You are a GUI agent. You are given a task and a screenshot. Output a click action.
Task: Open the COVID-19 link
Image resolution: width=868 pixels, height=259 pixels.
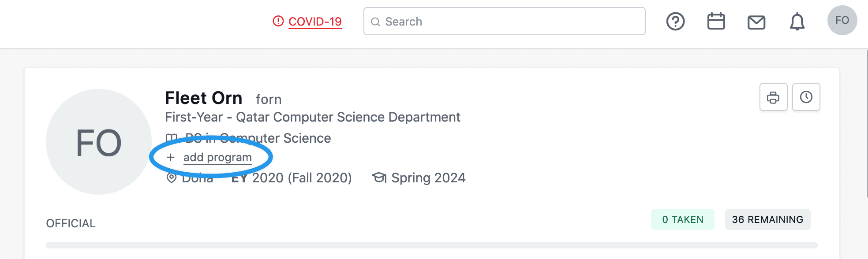point(315,22)
